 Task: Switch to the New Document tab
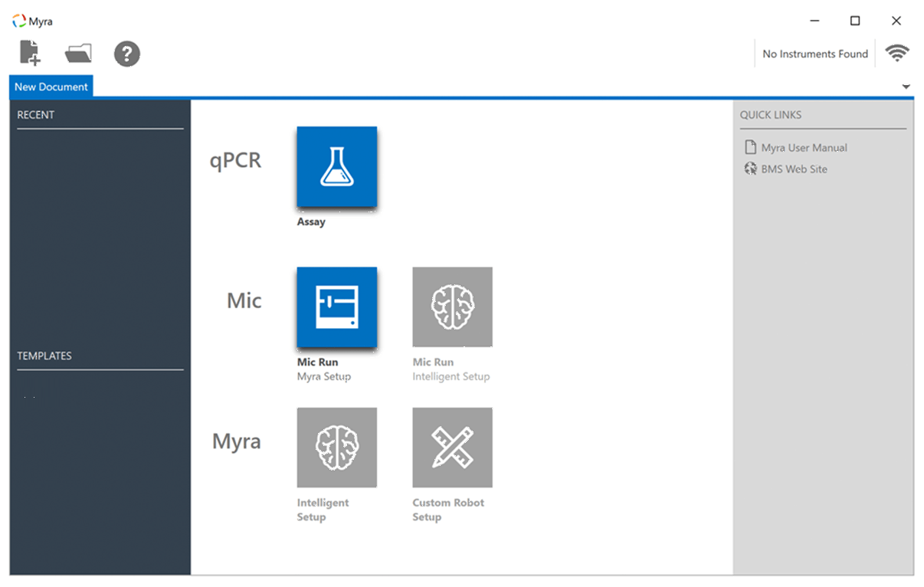click(x=51, y=87)
